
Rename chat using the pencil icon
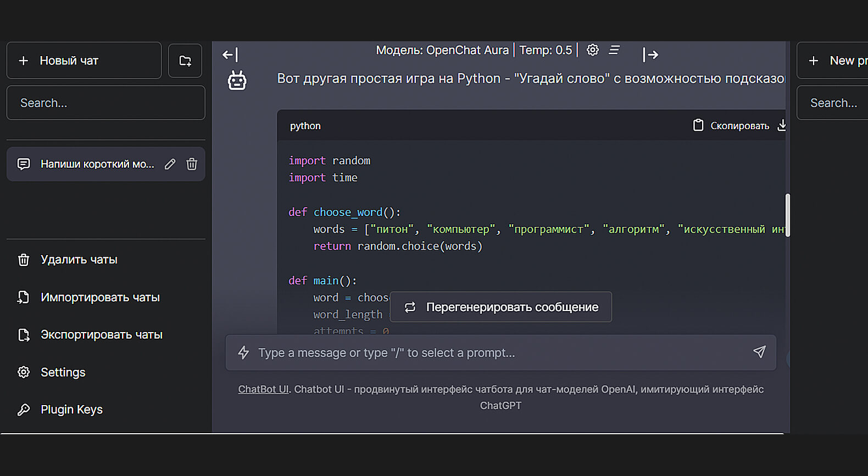[170, 164]
